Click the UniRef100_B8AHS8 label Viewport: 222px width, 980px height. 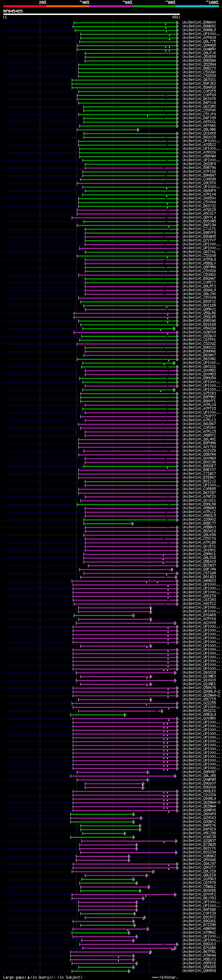coord(199,88)
